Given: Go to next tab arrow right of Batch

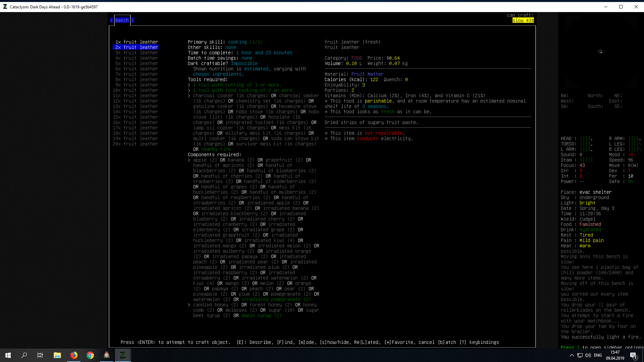Looking at the screenshot, I should [133, 20].
